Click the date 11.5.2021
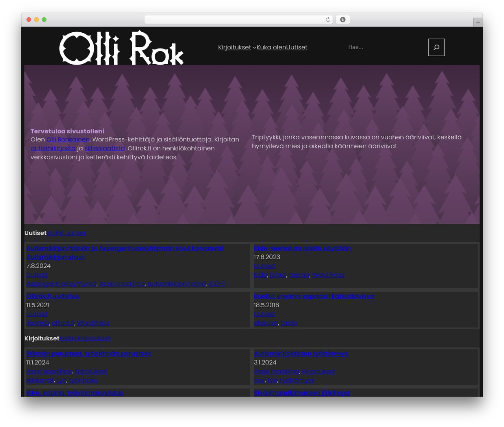Screen dimensions: 504x427 38,305
